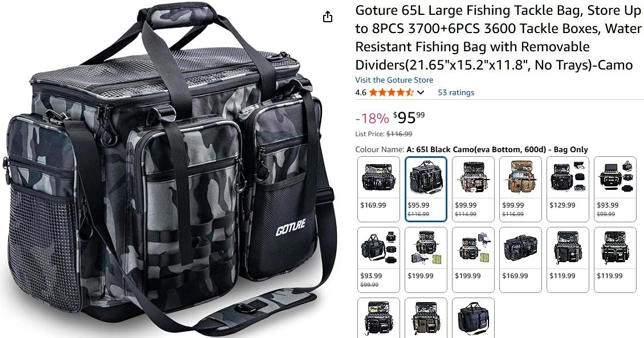Pick the olive bag variant in the bottom row
Viewport: 644px width, 338px height.
[x=426, y=318]
